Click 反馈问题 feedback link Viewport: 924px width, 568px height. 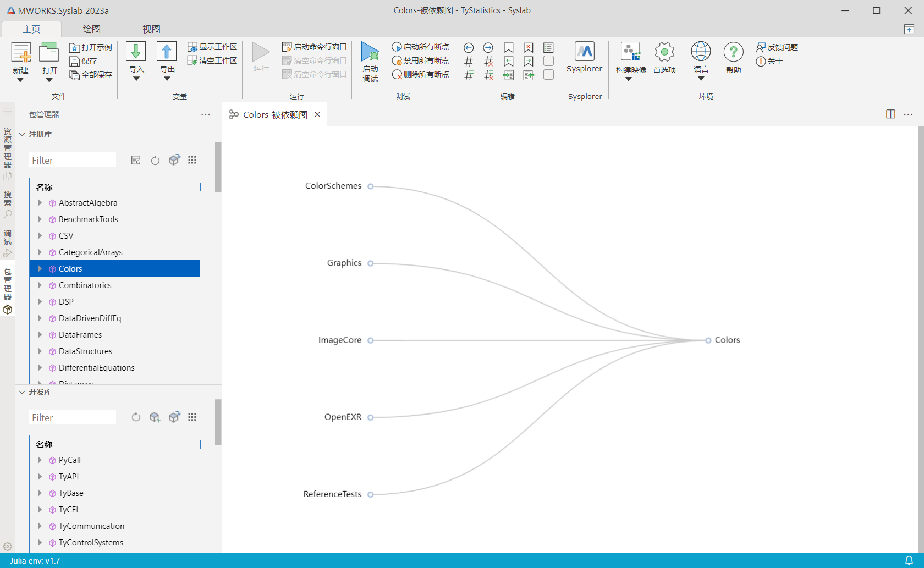pyautogui.click(x=777, y=47)
